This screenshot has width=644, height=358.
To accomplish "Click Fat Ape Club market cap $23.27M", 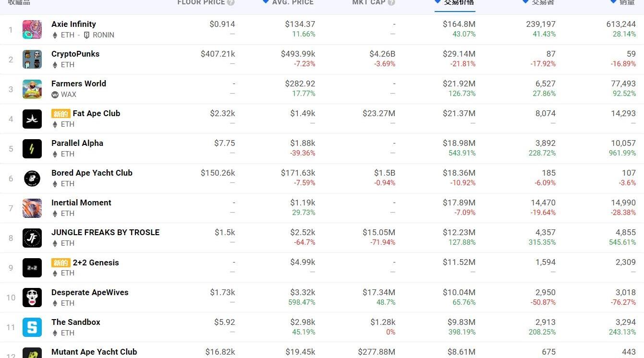I will click(x=379, y=113).
